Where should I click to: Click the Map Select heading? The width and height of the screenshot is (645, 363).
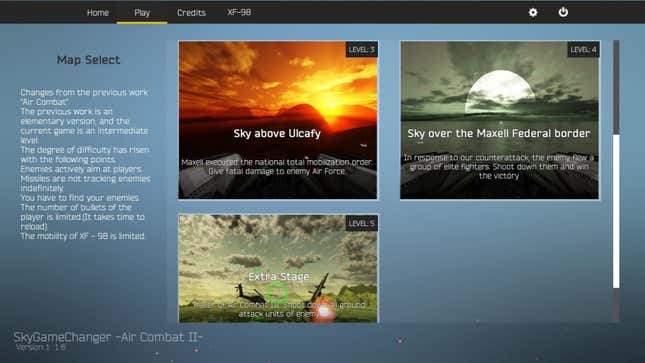(x=88, y=60)
